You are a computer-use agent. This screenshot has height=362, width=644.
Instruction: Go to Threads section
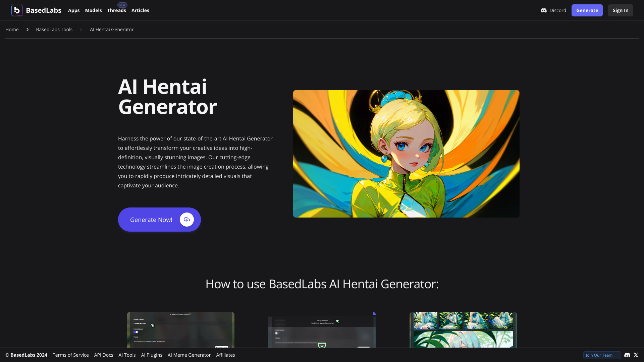[117, 10]
